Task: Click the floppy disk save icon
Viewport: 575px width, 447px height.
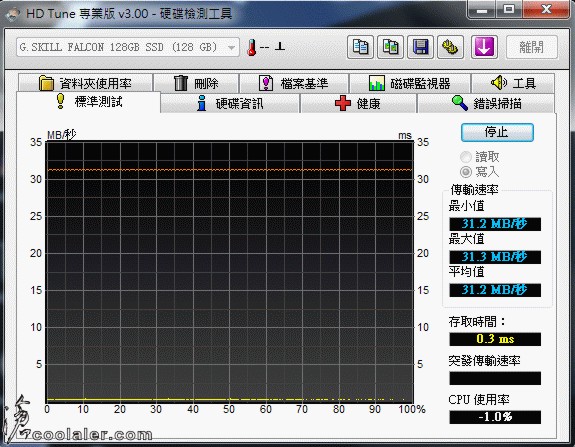Action: [420, 47]
